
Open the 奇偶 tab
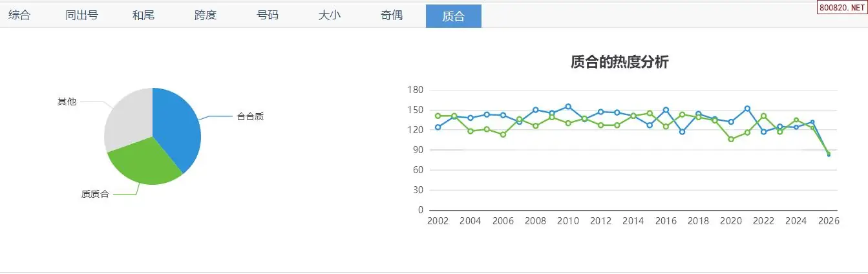pos(392,16)
